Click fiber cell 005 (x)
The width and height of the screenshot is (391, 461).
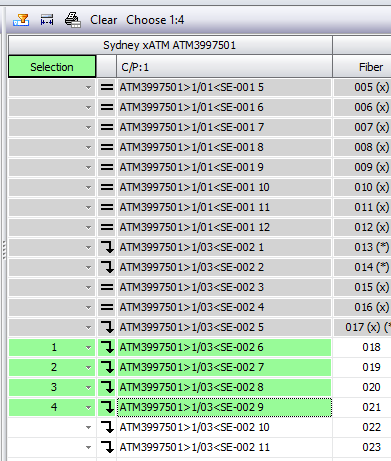click(x=363, y=87)
